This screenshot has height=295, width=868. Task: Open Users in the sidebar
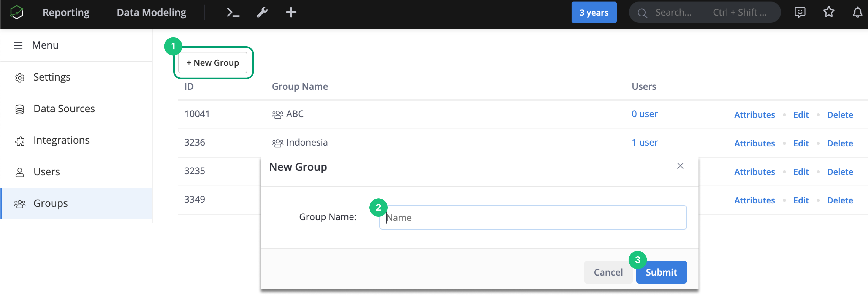click(77, 172)
